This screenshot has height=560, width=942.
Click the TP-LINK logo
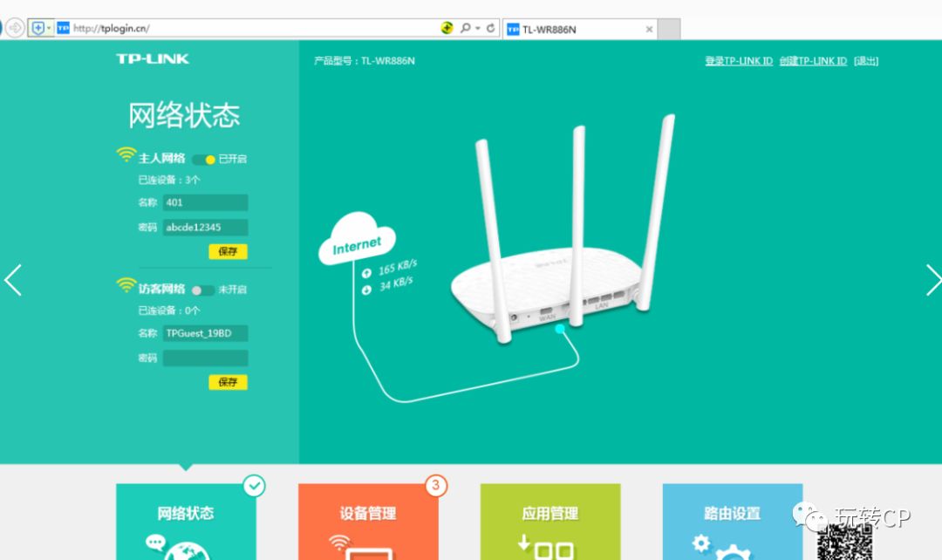[x=153, y=58]
